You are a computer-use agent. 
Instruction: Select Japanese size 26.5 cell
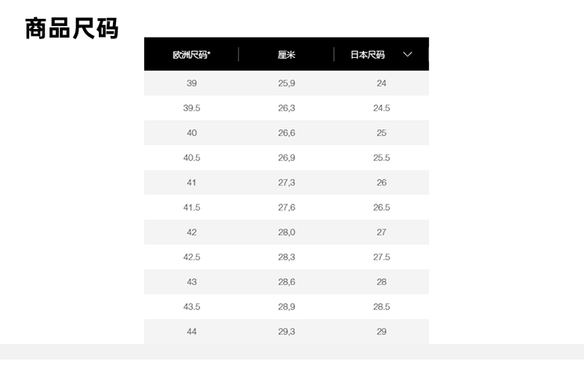382,208
